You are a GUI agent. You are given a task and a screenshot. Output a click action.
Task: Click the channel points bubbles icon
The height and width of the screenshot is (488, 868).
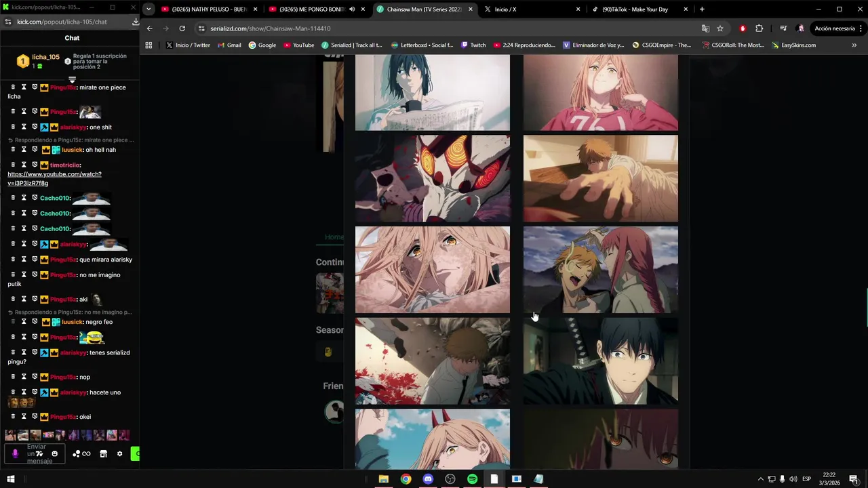76,453
